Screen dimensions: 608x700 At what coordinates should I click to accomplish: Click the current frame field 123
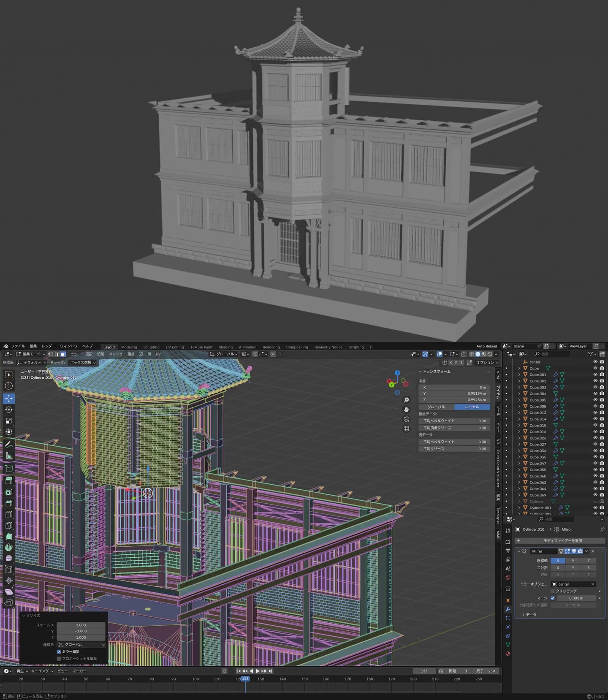coord(424,671)
